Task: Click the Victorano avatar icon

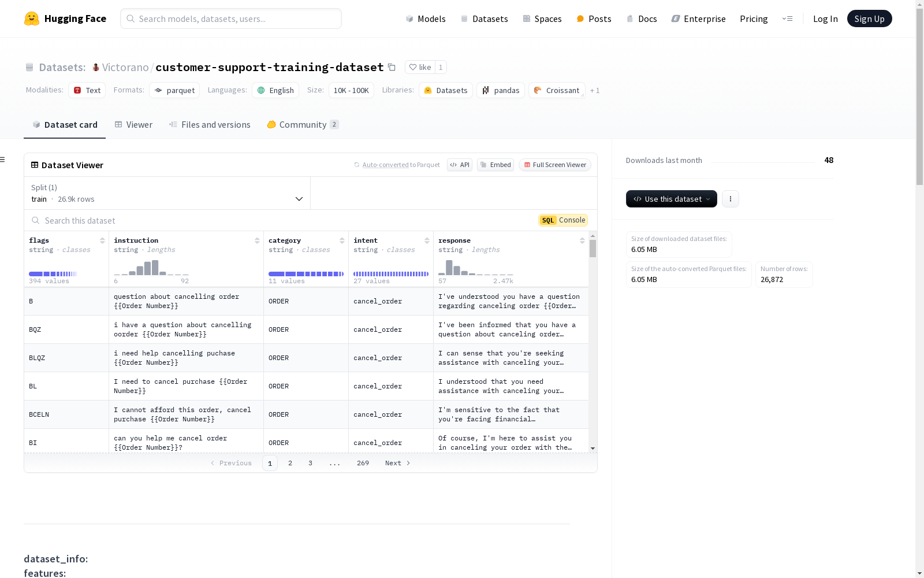Action: tap(96, 67)
